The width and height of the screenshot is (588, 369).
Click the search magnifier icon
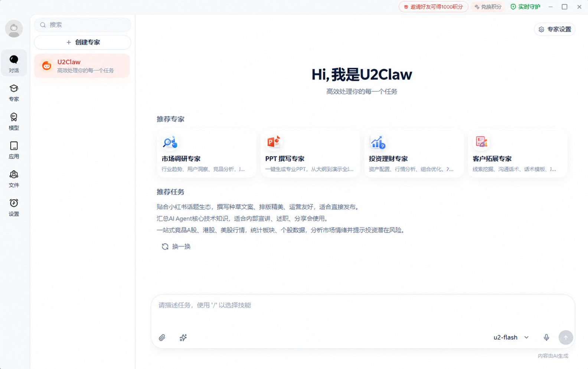pyautogui.click(x=43, y=25)
